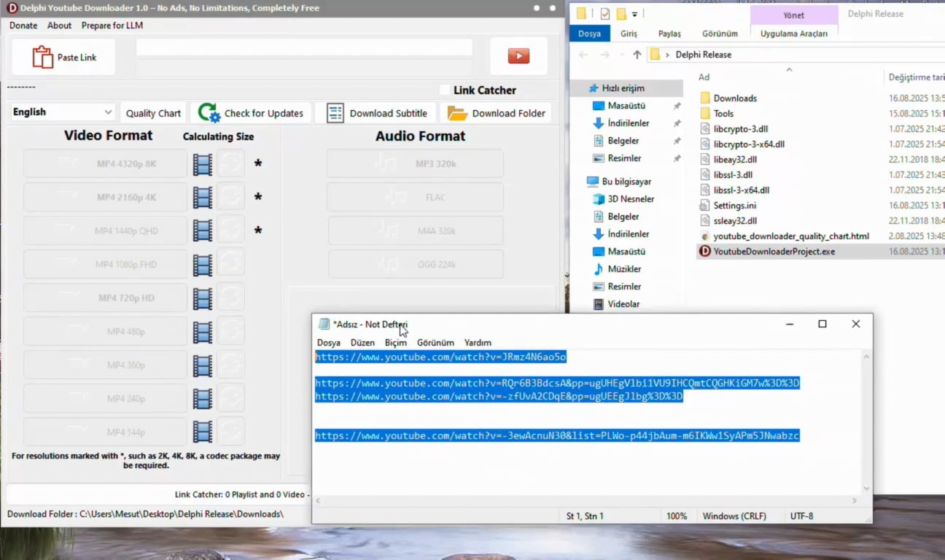Screen dimensions: 945x560
Task: Switch to Giriş tab in File Explorer
Action: [629, 34]
